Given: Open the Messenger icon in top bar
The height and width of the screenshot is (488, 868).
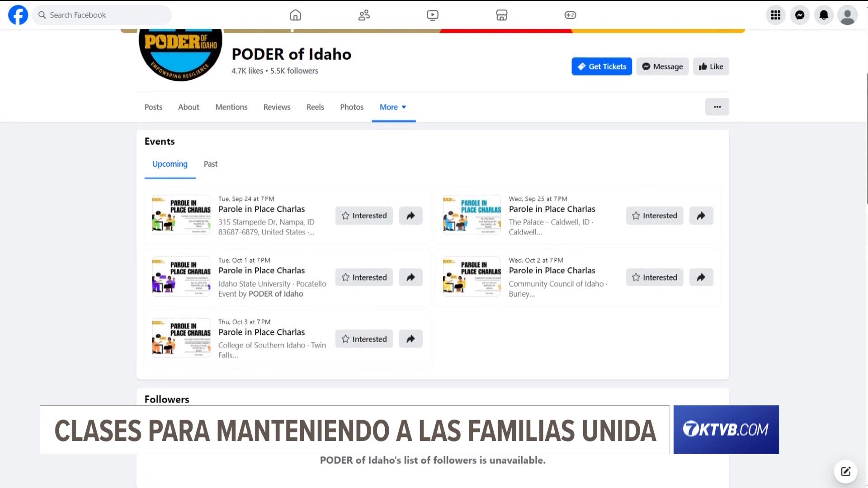Looking at the screenshot, I should pos(800,15).
